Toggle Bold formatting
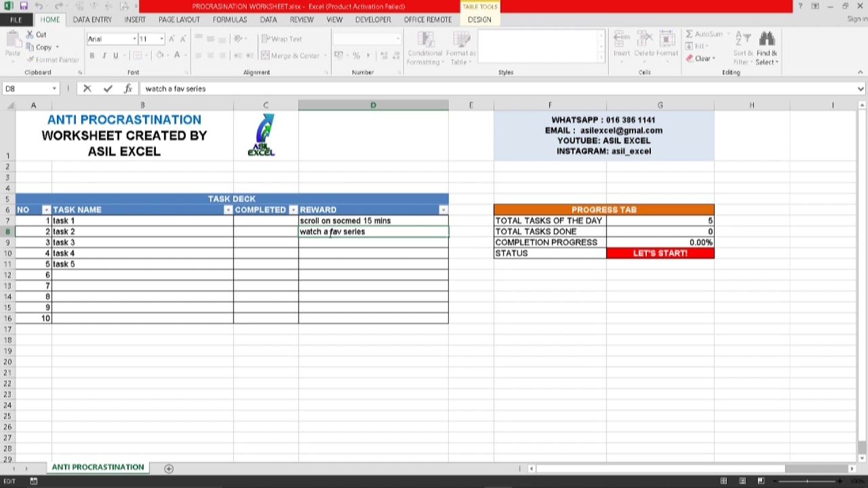Viewport: 868px width, 488px height. coord(92,56)
